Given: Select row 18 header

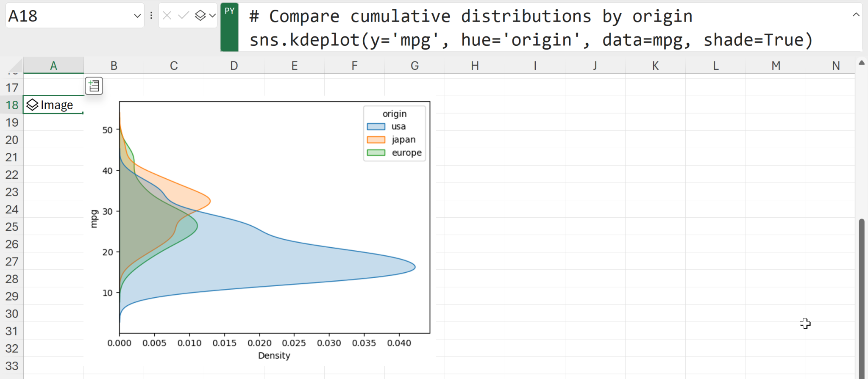Looking at the screenshot, I should tap(12, 105).
